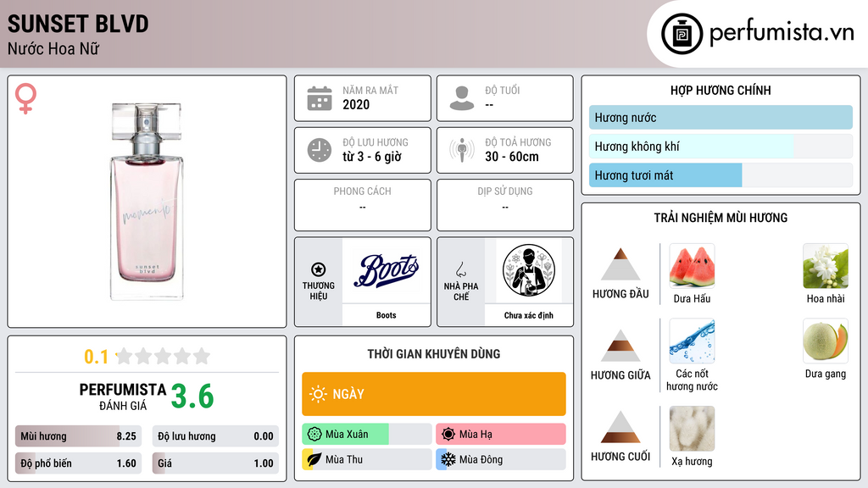Click the 30 - 60cm sillage value
Image resolution: width=868 pixels, height=488 pixels.
click(x=512, y=157)
